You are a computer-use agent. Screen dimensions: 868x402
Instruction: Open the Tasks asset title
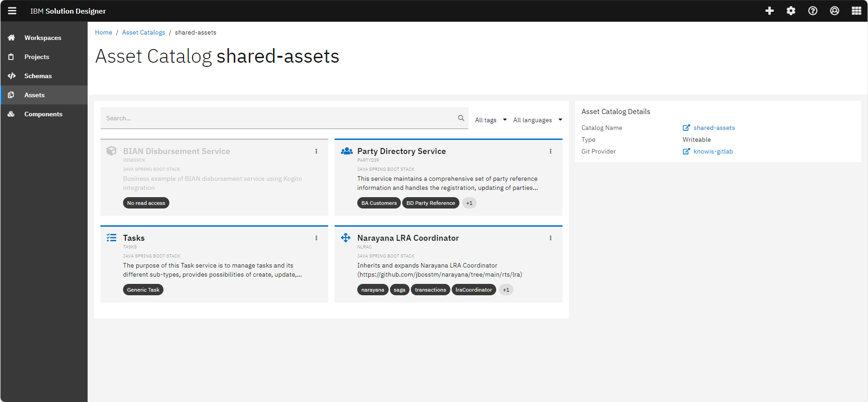(x=134, y=238)
